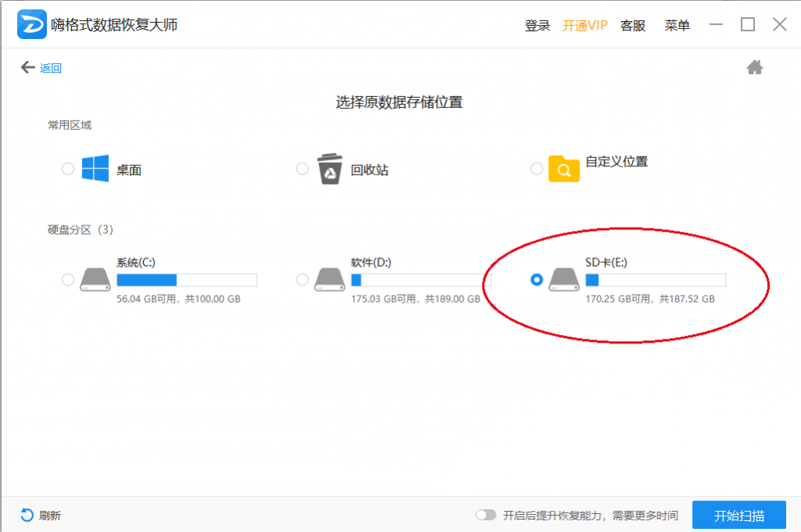Click the 常用区域 heading
Viewport: 801px width, 532px height.
[70, 125]
